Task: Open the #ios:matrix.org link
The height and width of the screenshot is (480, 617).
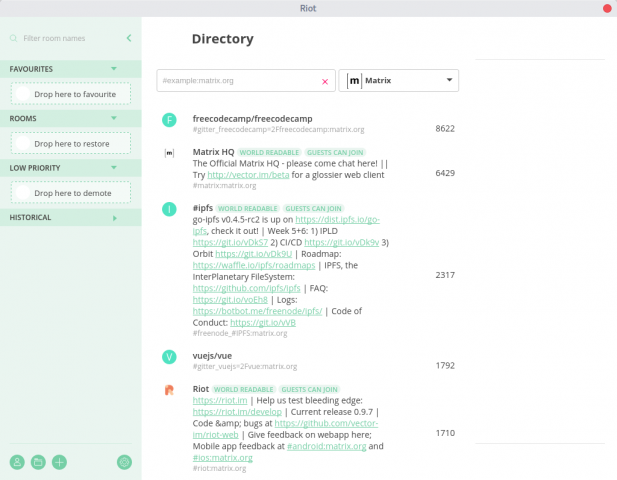Action: click(223, 458)
